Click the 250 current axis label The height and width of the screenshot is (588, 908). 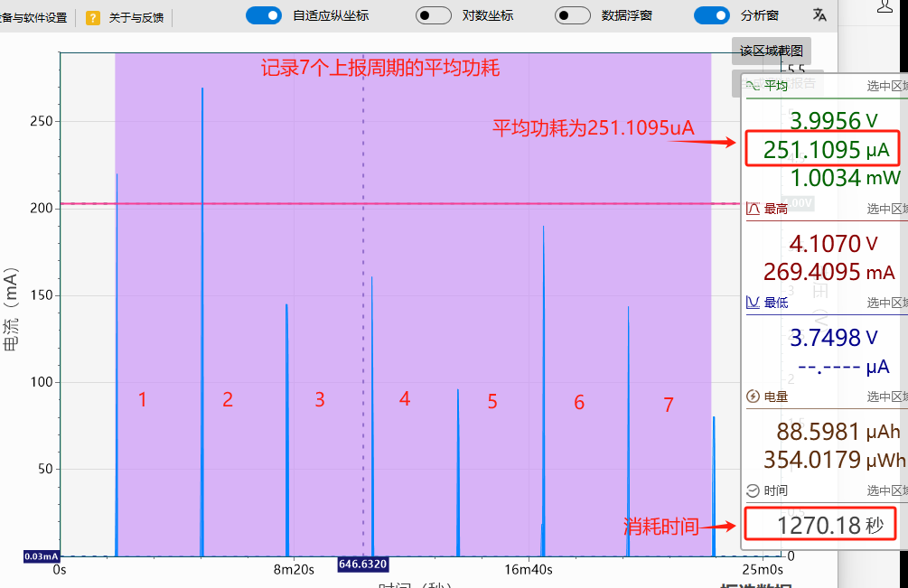[x=42, y=121]
